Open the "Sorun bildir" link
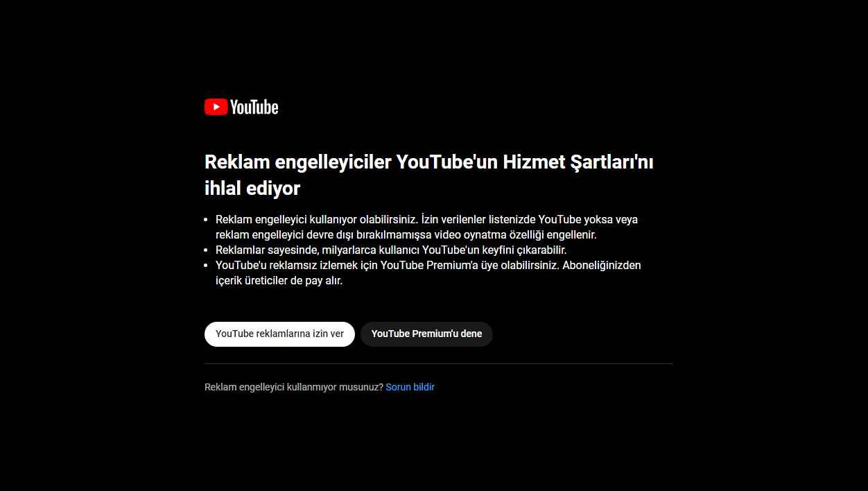This screenshot has width=868, height=491. (410, 387)
